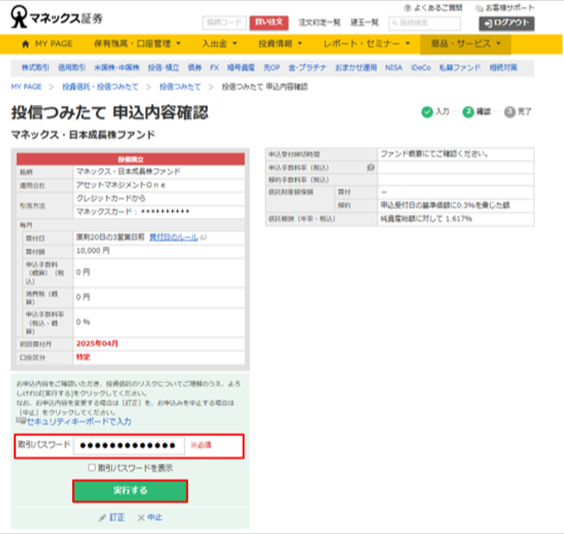
Task: Click the クレジットカードから payment method text
Action: point(111,198)
